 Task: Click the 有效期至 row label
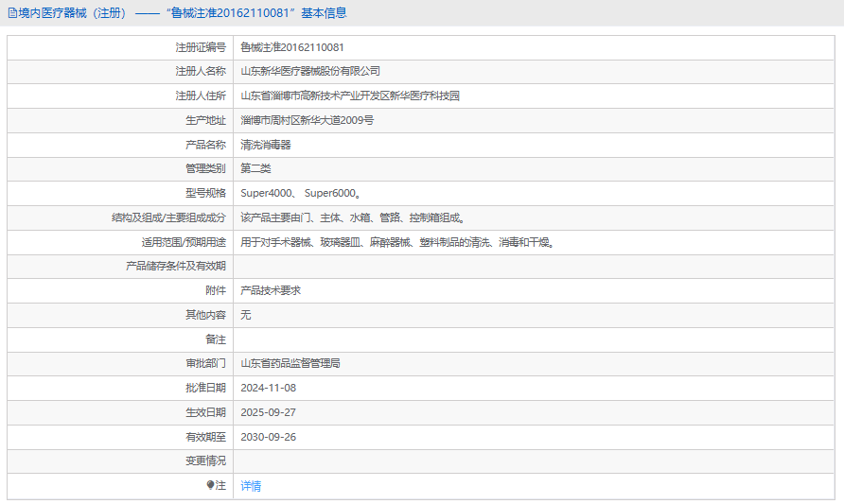coord(205,437)
